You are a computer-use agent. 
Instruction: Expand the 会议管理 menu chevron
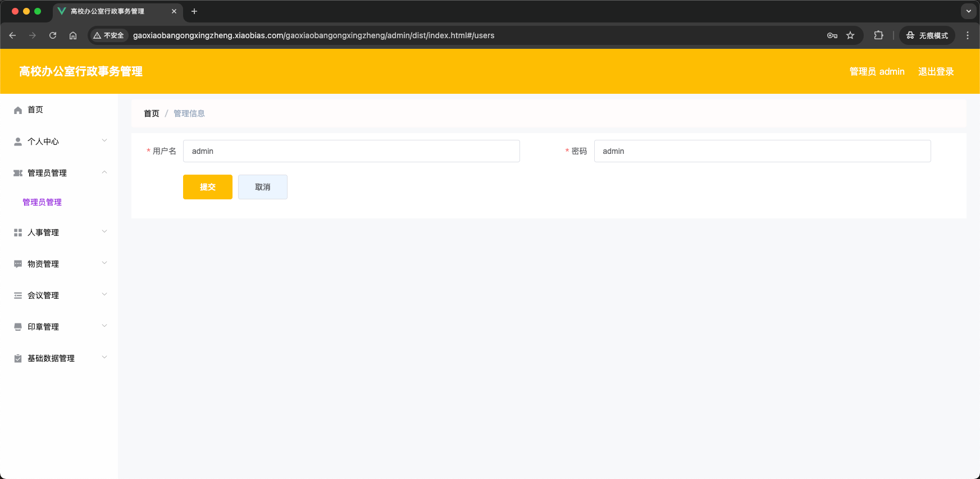pos(104,294)
